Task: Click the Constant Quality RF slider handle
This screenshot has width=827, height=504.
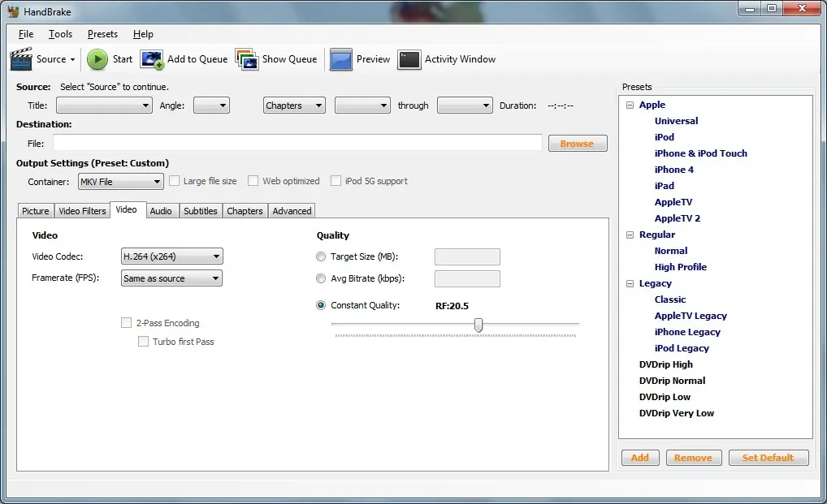Action: coord(478,325)
